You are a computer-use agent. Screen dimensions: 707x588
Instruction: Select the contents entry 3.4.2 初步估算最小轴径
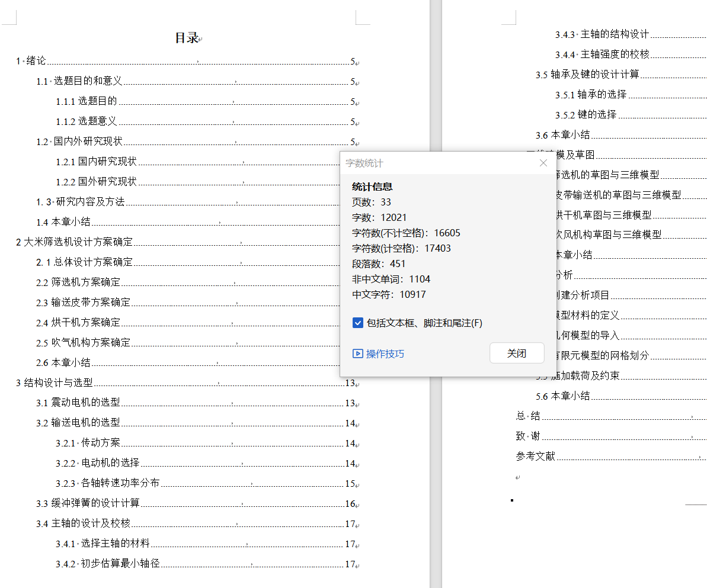208,564
